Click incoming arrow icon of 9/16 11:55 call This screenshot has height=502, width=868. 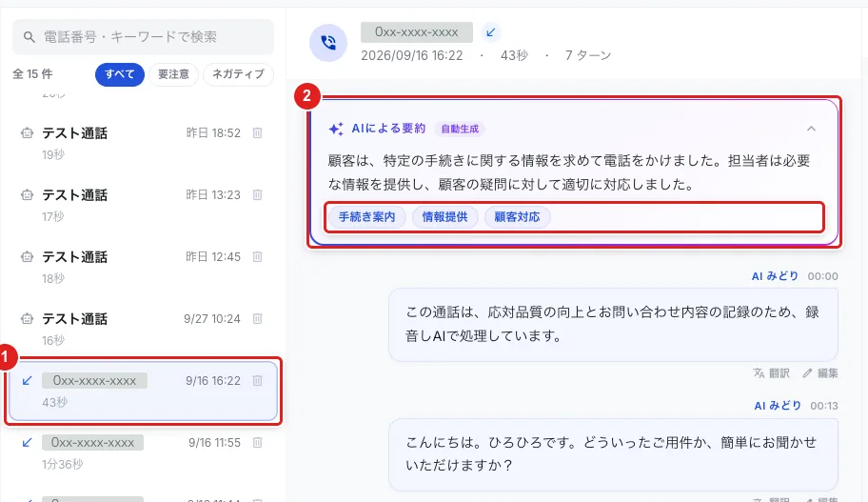pos(27,443)
